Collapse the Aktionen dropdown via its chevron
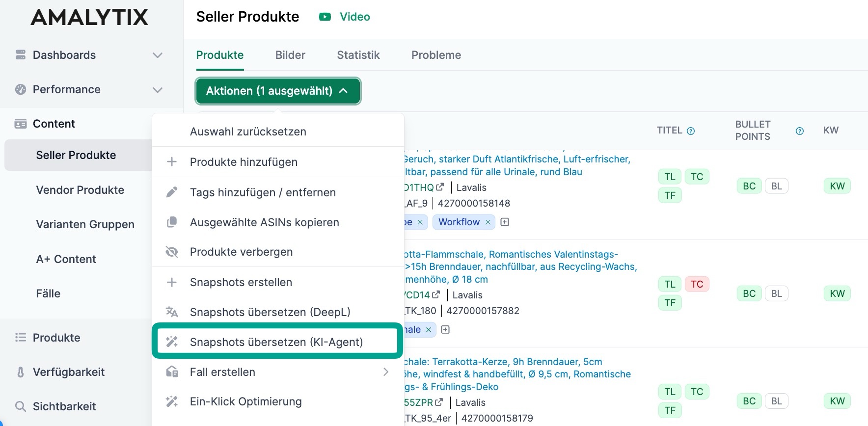The image size is (868, 426). tap(344, 91)
